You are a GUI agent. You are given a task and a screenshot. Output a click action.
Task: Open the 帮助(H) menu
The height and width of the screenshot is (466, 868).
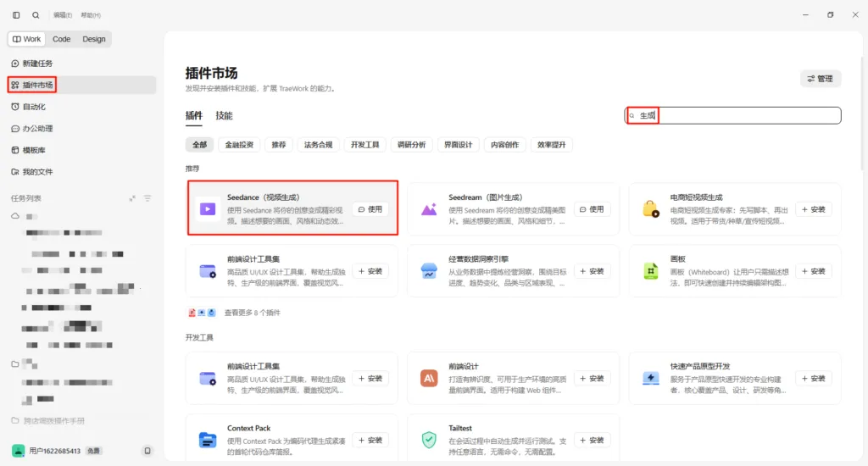click(91, 15)
